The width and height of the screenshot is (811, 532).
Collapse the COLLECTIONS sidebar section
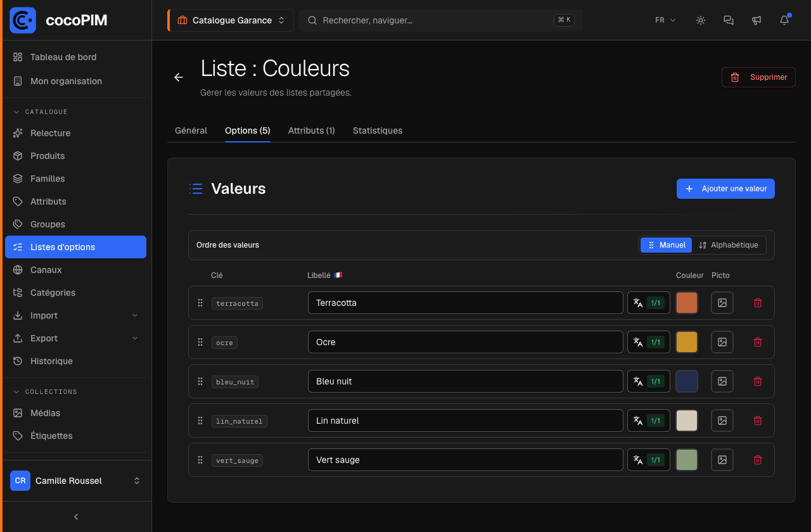tap(45, 392)
